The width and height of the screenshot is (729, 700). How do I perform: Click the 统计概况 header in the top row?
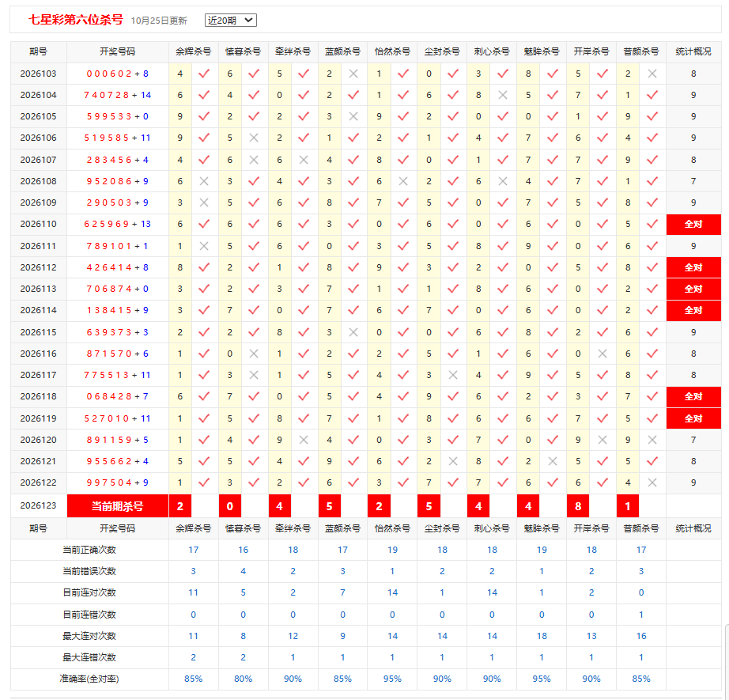click(x=693, y=51)
